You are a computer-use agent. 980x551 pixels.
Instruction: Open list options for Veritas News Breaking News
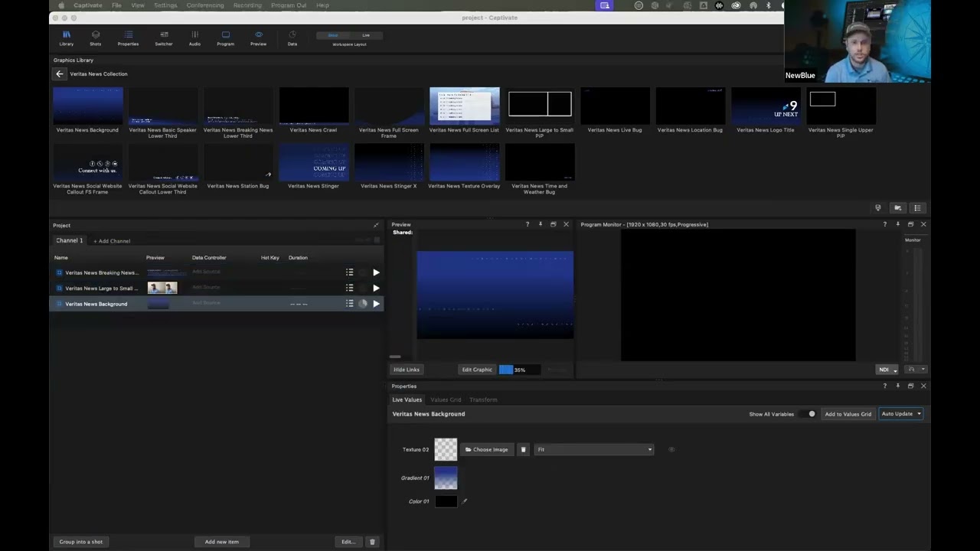[349, 272]
